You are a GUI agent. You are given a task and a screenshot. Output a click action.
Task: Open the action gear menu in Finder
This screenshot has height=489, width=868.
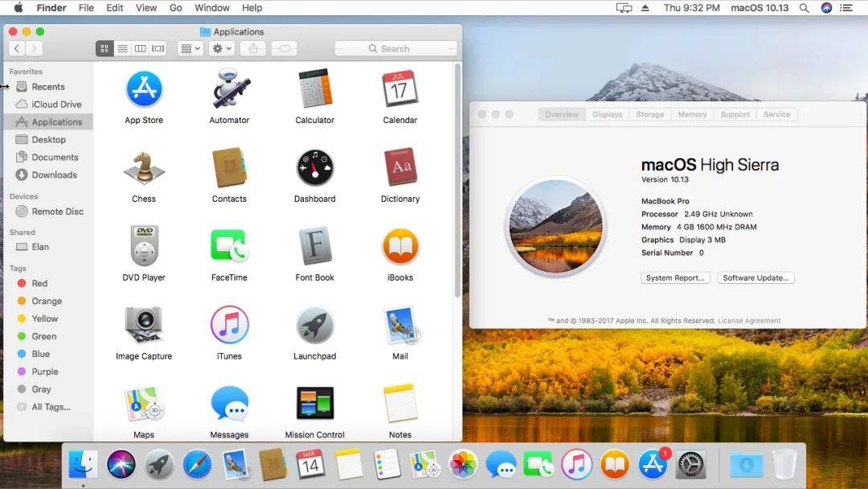220,48
